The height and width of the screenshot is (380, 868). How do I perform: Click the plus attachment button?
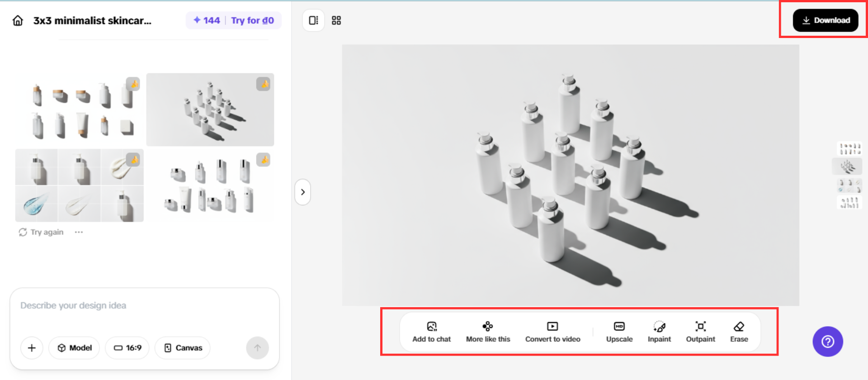[x=32, y=348]
